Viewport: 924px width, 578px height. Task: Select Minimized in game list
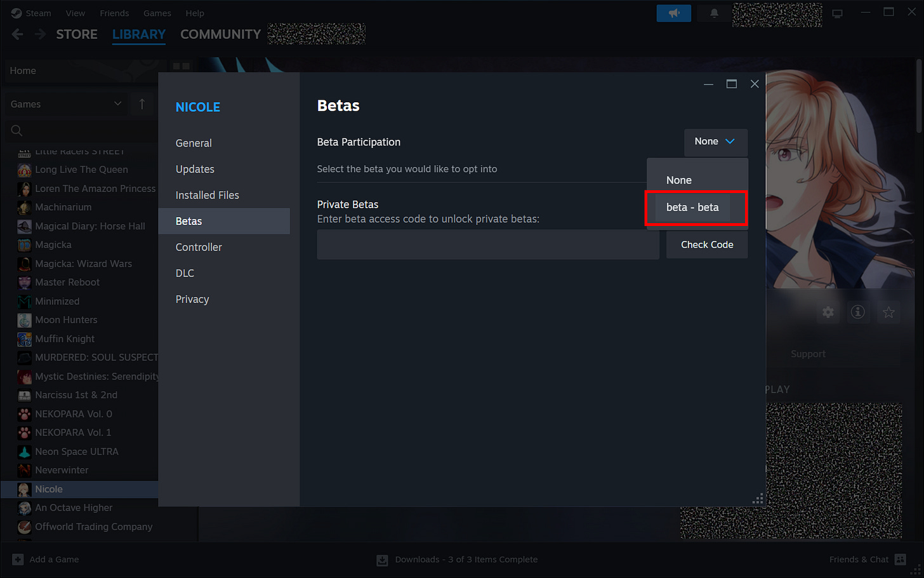coord(57,302)
